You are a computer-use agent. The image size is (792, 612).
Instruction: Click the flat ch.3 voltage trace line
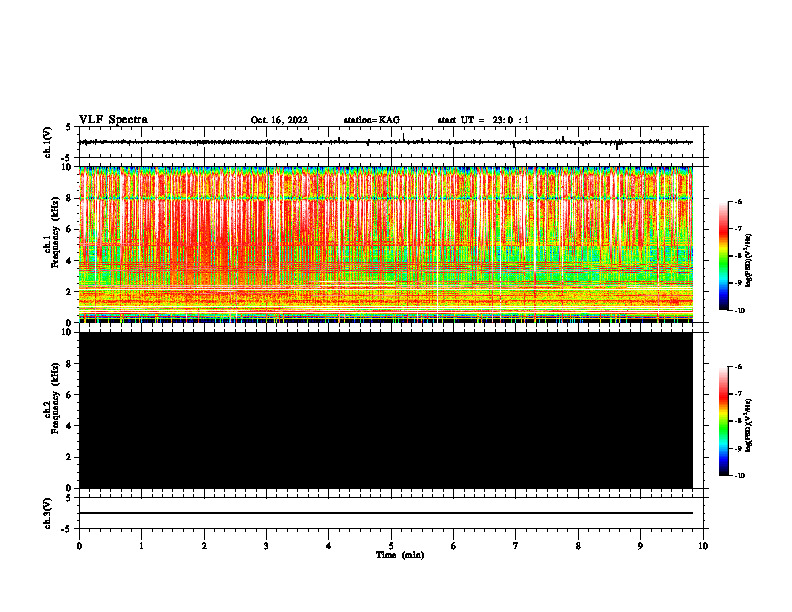coord(386,513)
